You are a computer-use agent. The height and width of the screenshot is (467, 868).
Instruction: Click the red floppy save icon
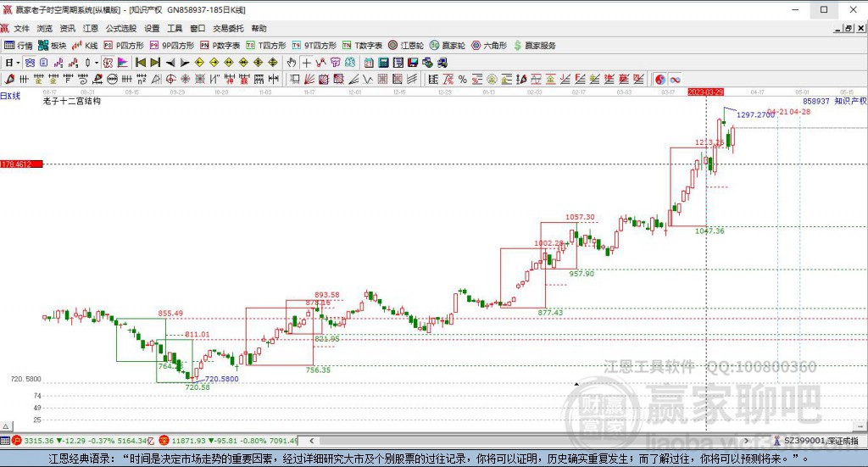tap(413, 63)
